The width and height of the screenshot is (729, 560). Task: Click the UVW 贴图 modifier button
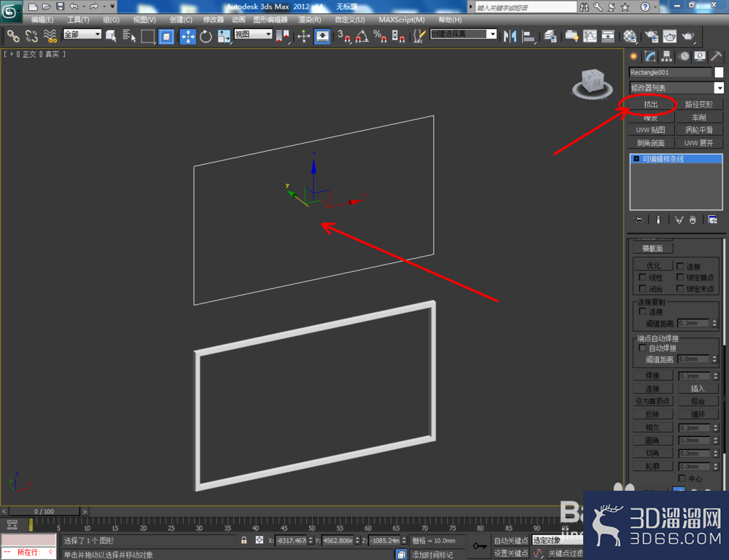click(650, 130)
